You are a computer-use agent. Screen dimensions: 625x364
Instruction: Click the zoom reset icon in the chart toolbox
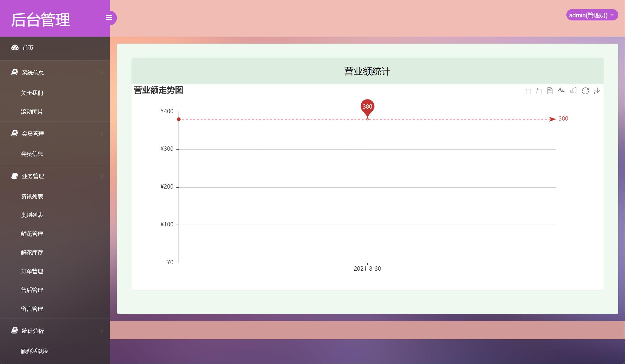point(539,91)
